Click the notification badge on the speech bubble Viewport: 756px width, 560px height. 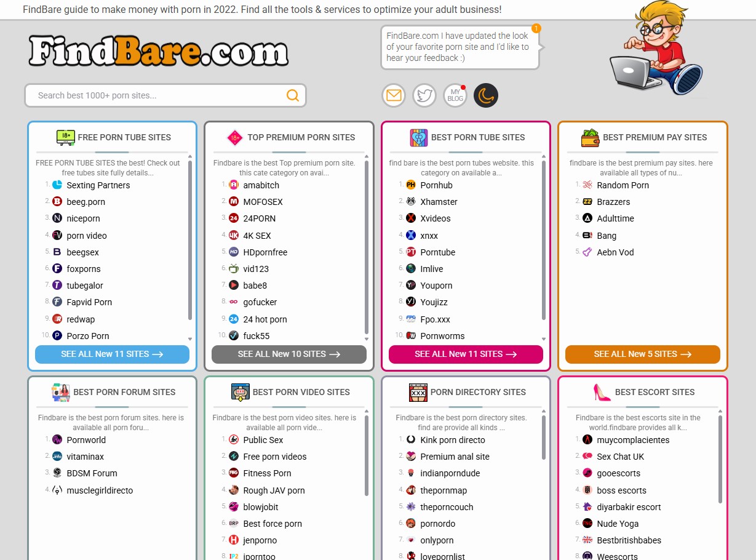coord(536,28)
